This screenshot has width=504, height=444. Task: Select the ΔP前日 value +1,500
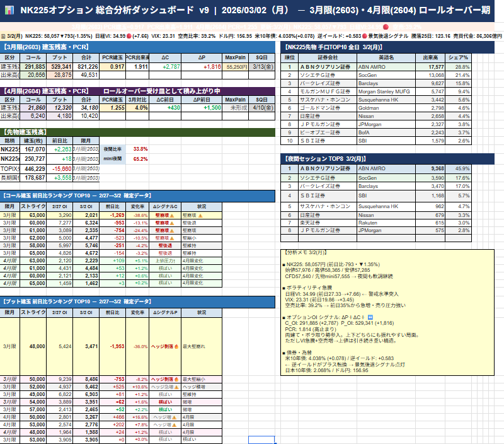coord(202,107)
